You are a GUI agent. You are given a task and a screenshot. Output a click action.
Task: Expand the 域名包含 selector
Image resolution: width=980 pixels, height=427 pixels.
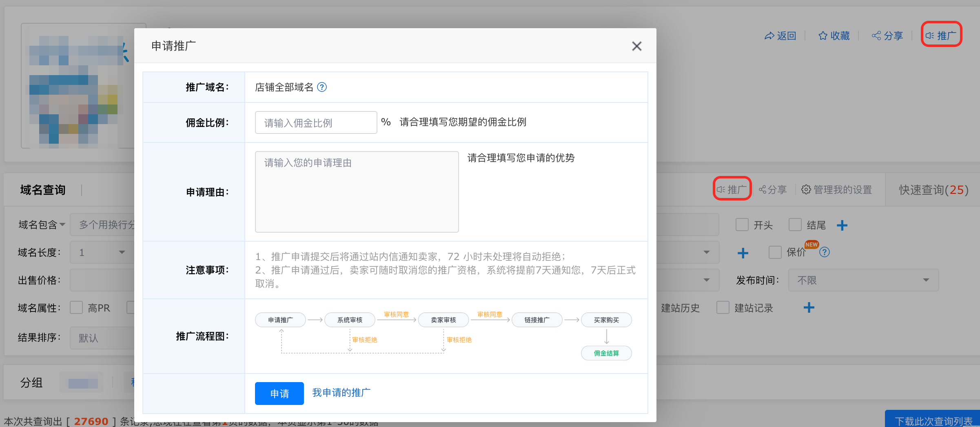tap(42, 225)
